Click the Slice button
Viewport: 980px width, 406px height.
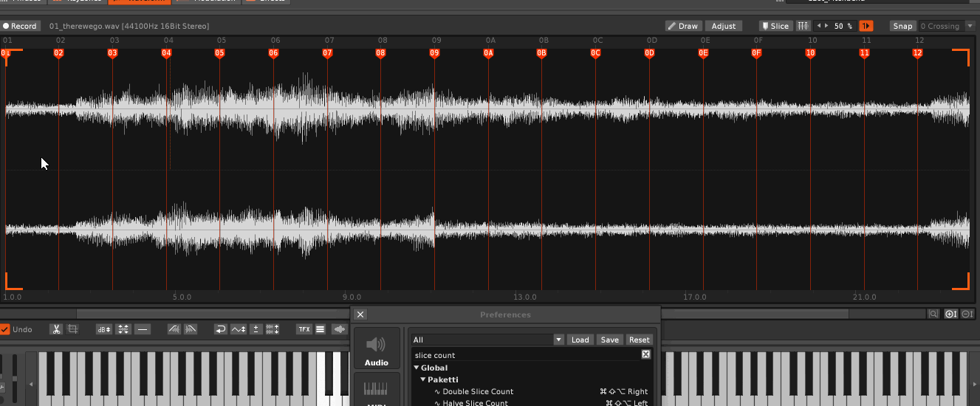775,26
